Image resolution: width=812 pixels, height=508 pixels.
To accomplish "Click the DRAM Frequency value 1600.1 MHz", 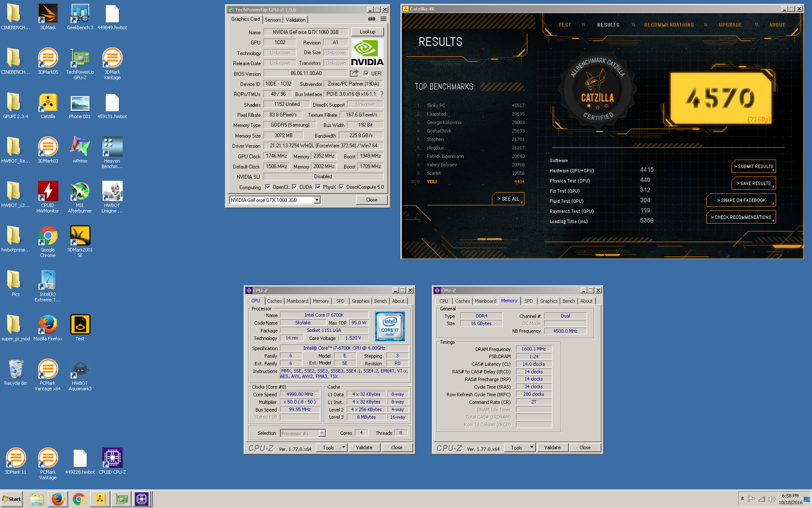I will click(x=534, y=349).
